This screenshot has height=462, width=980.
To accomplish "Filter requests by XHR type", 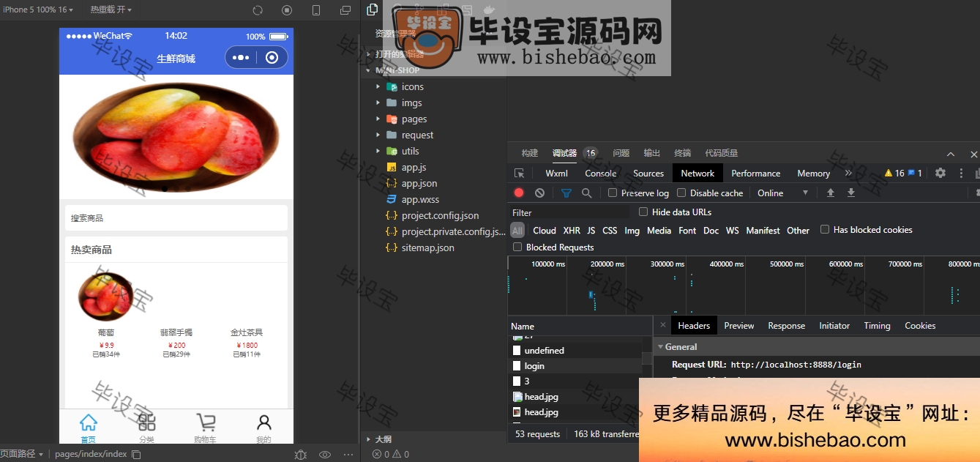I will click(x=572, y=230).
